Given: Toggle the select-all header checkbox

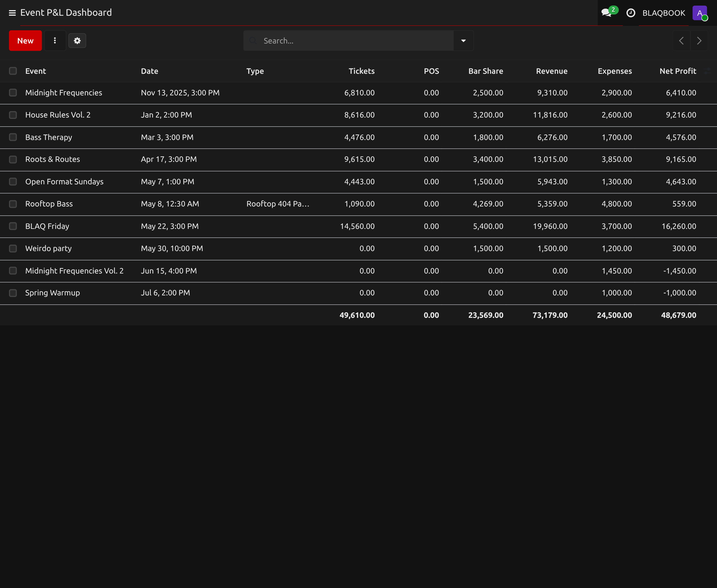Looking at the screenshot, I should coord(13,71).
